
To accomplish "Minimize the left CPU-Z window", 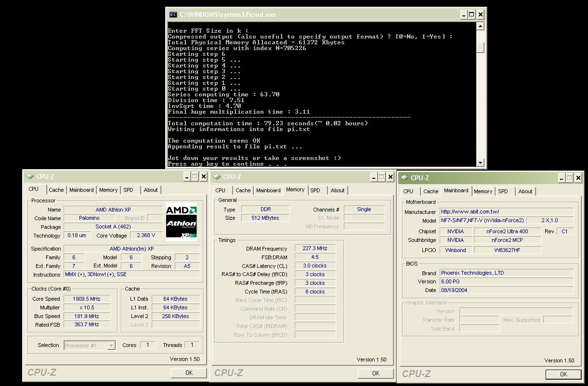I will coord(187,177).
